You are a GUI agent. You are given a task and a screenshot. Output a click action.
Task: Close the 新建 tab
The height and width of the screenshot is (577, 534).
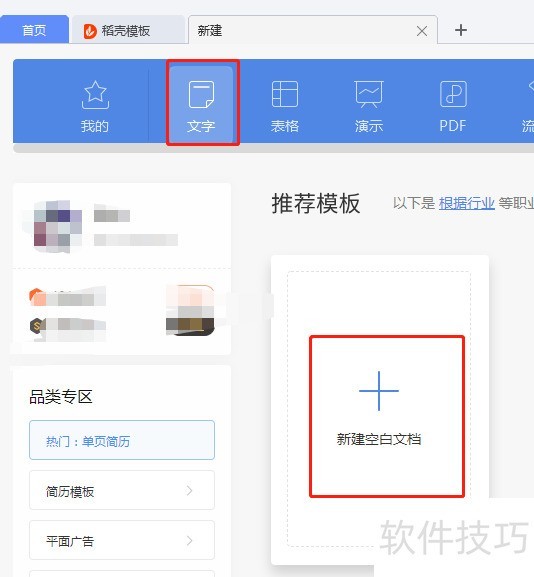[x=422, y=31]
